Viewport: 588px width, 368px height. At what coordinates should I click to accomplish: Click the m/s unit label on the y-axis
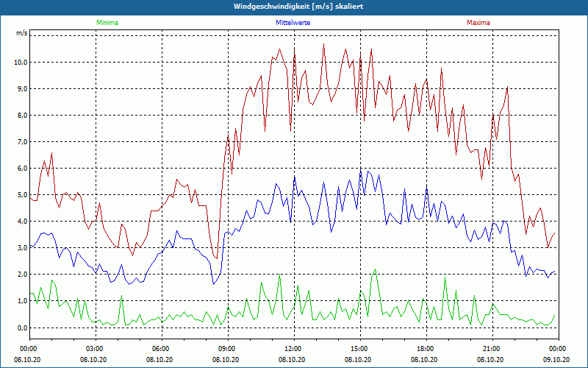coord(21,33)
